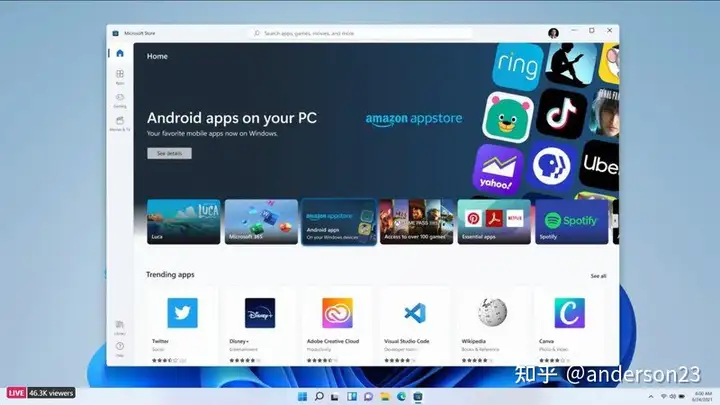Click the Microsoft Store taskbar icon
This screenshot has height=405, width=720.
tap(418, 396)
